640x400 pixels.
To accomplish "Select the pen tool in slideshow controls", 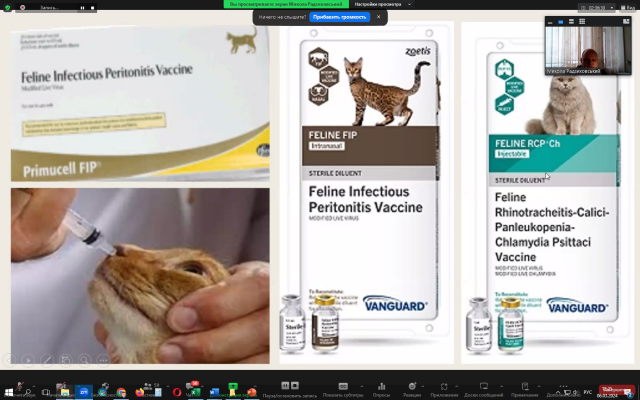I will [47, 360].
